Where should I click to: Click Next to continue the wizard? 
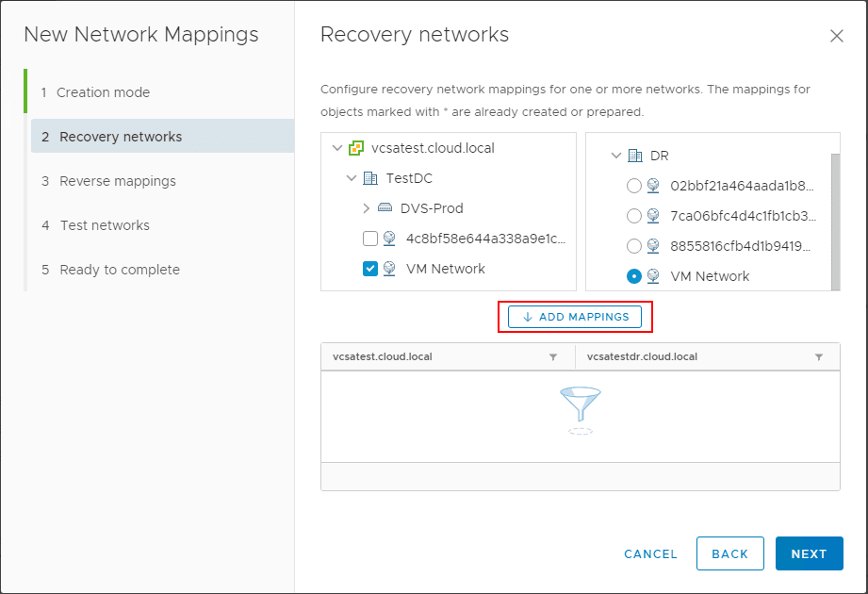click(x=809, y=554)
